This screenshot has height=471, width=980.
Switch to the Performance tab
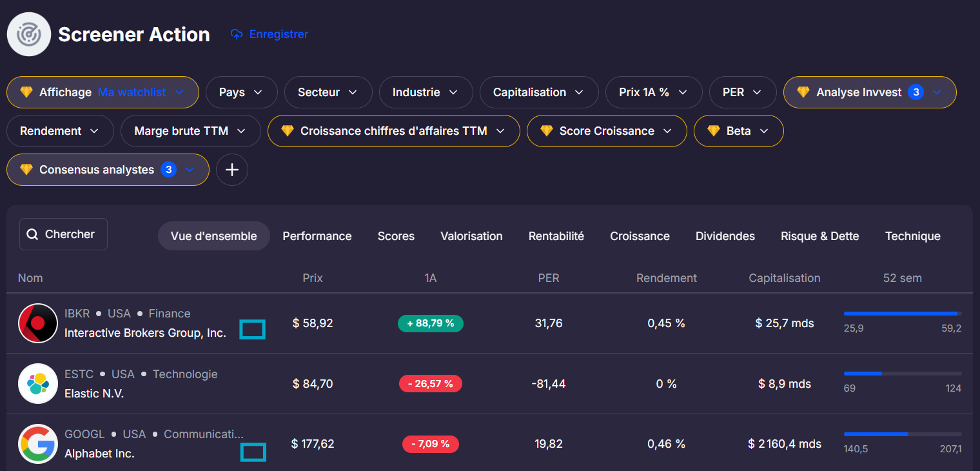point(317,236)
